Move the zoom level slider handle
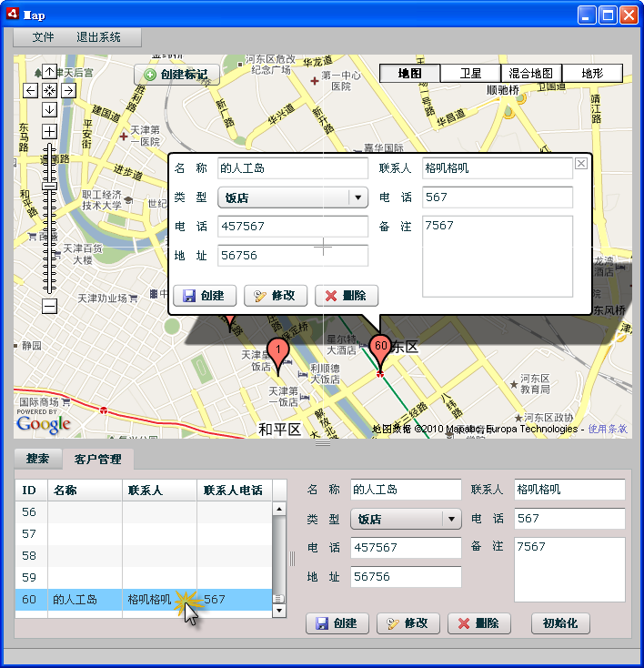 (49, 187)
